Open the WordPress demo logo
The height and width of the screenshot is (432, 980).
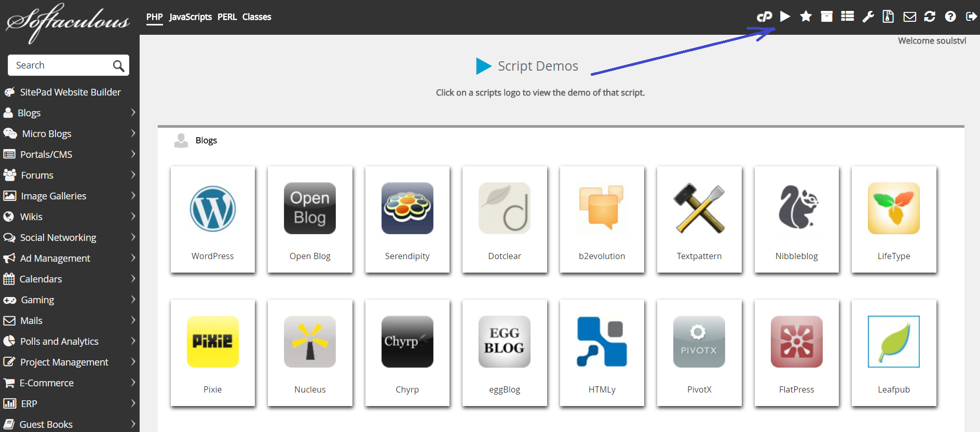(x=213, y=208)
